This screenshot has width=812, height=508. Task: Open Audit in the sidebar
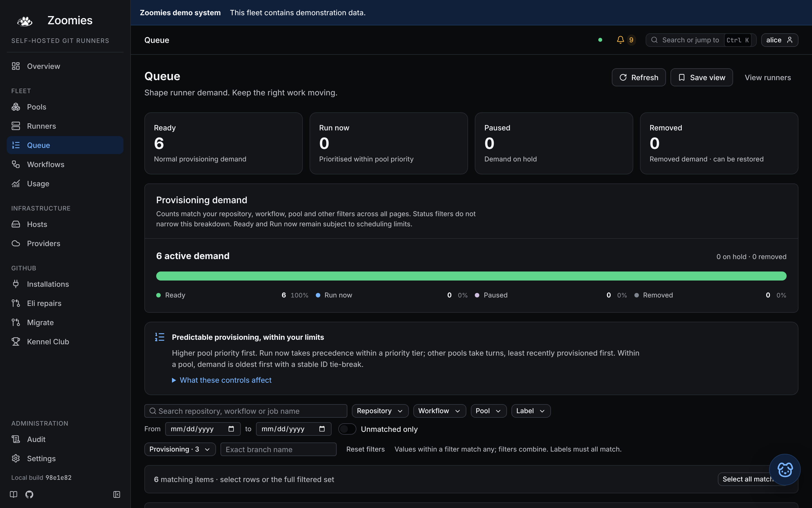click(65, 439)
